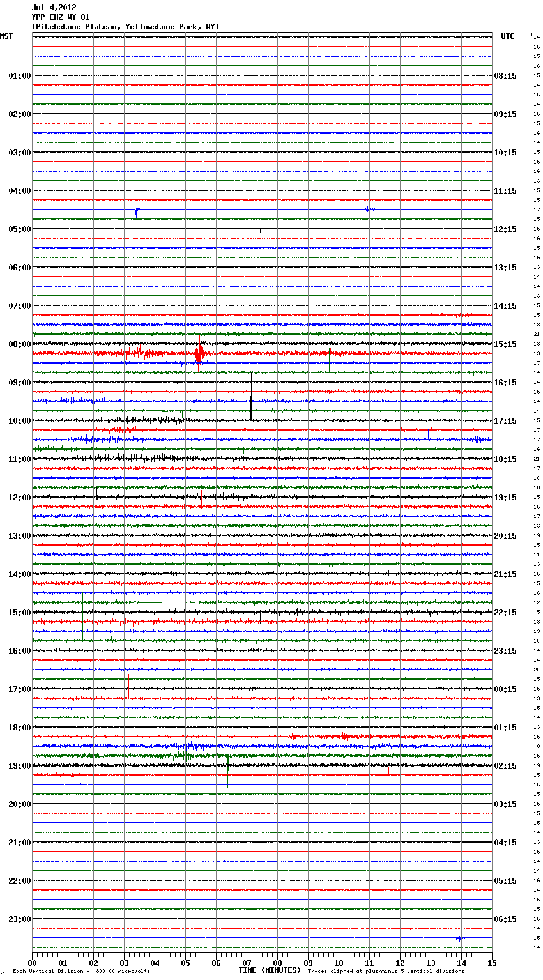Image resolution: width=543 pixels, height=980 pixels.
Task: Select the 01:00 MST time label
Action: tap(19, 76)
